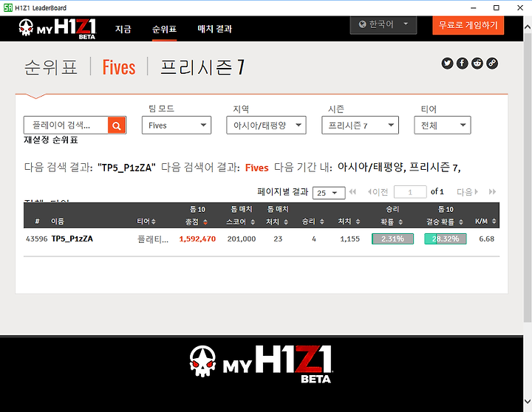Go to first page double-arrow icon

pos(352,192)
